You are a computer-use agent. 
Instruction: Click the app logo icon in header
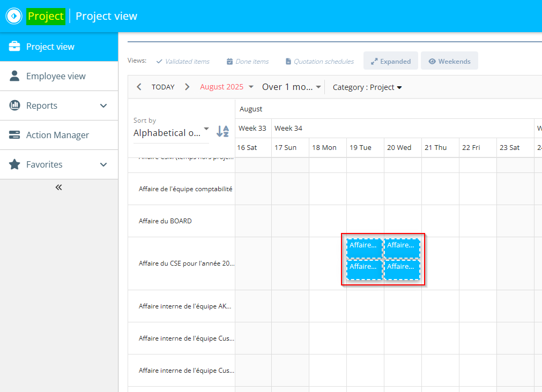(x=13, y=16)
